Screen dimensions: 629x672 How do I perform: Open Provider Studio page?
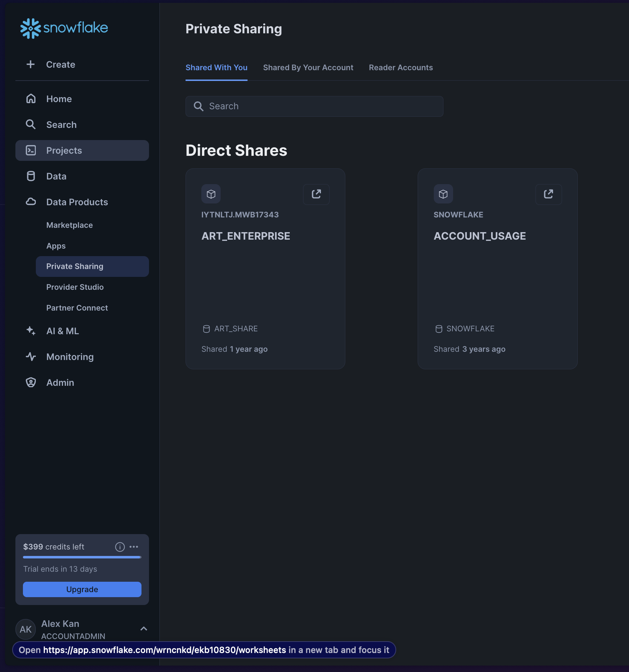pyautogui.click(x=92, y=287)
